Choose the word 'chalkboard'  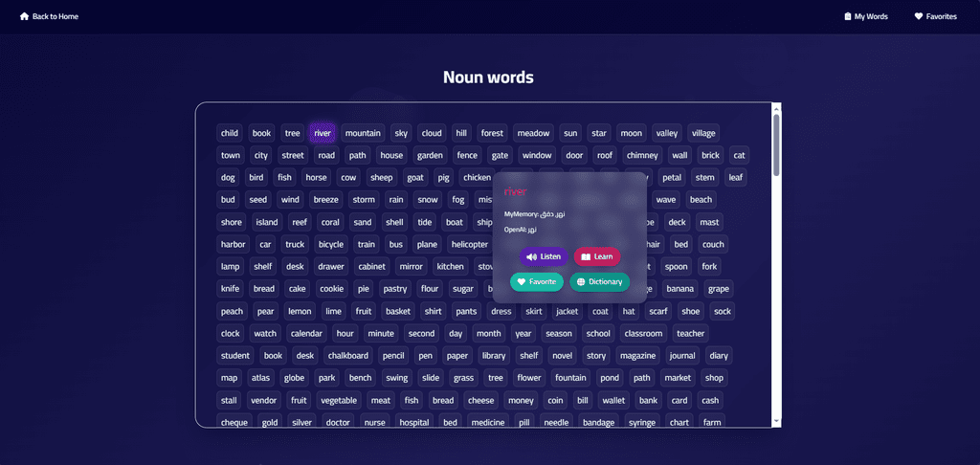click(348, 356)
